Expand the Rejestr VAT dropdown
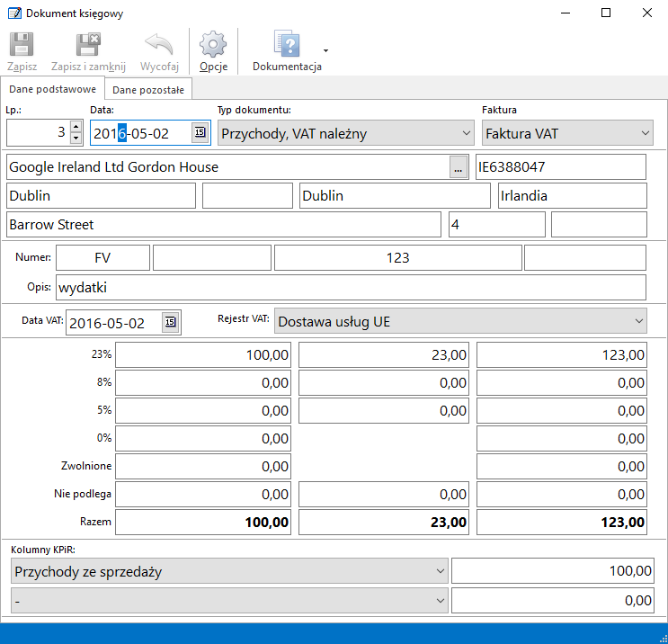This screenshot has width=668, height=644. (638, 321)
